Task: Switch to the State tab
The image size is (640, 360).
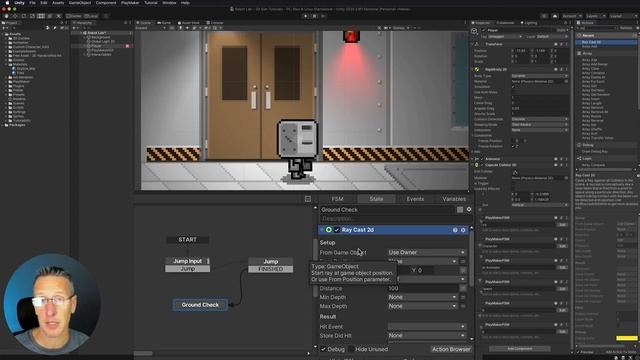Action: pyautogui.click(x=376, y=199)
